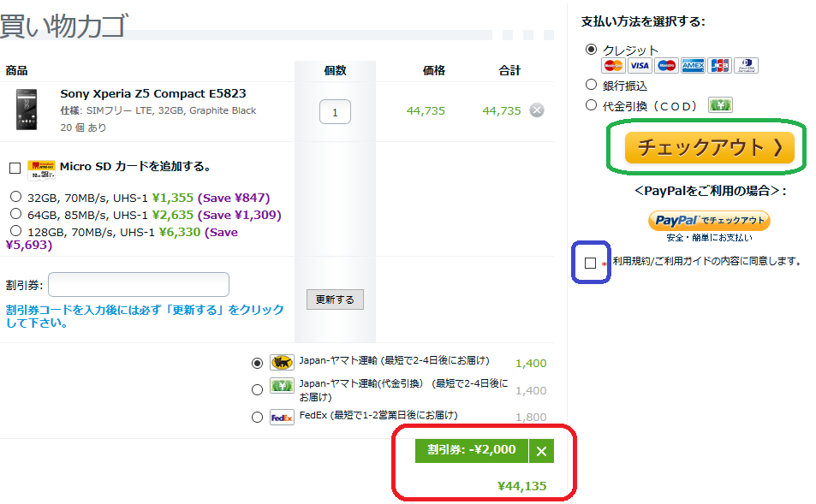Viewport: 816px width, 504px height.
Task: Click the FedEx shipping price 1,800
Action: [531, 417]
